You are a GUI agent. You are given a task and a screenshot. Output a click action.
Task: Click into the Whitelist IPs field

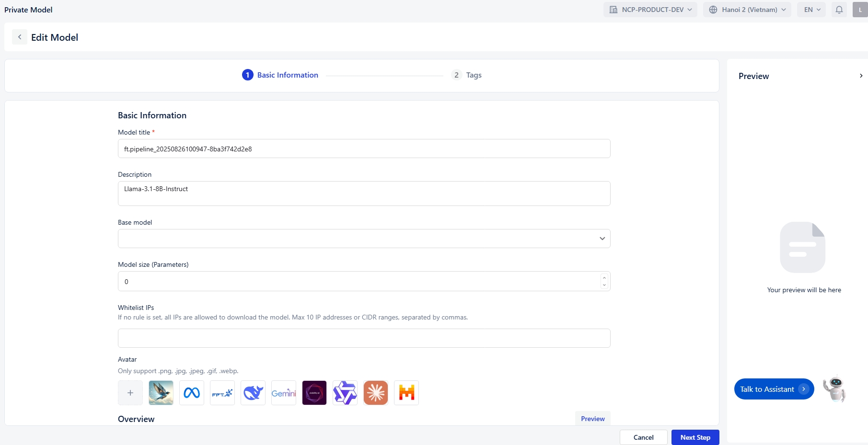click(364, 338)
